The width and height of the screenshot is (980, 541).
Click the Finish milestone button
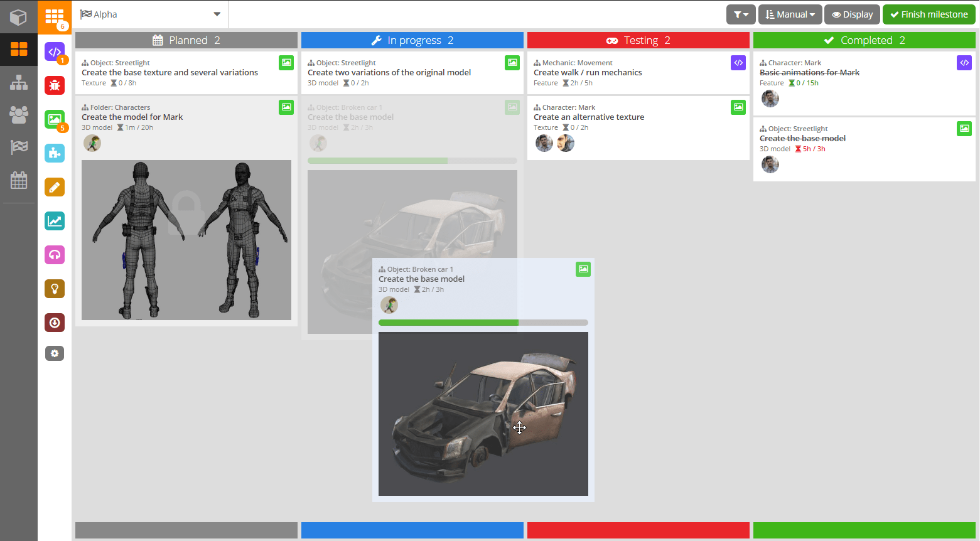pos(929,14)
